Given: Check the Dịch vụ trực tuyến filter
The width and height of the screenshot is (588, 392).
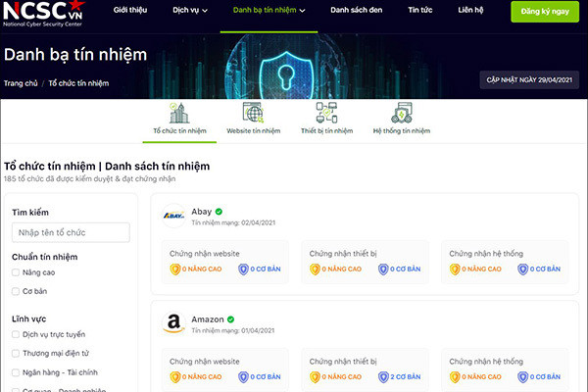Looking at the screenshot, I should coord(16,335).
